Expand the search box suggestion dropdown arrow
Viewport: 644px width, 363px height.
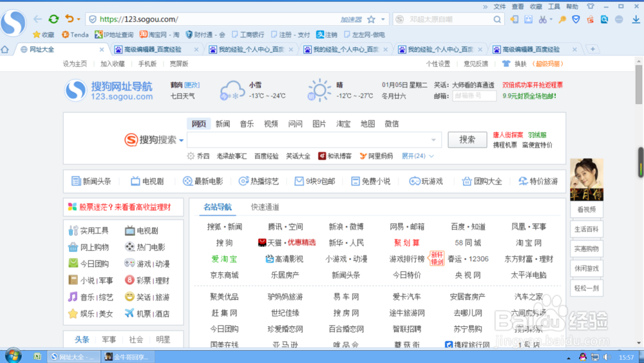coord(433,140)
